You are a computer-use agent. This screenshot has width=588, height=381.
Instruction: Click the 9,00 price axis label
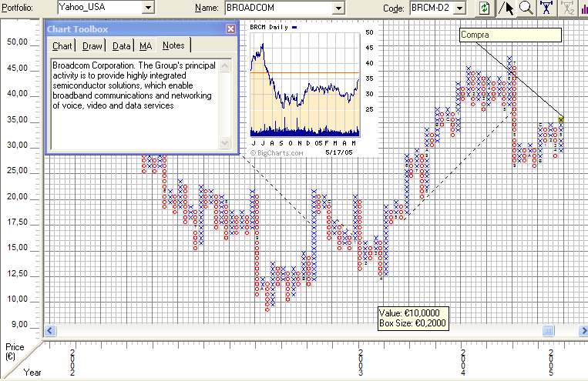pyautogui.click(x=19, y=325)
